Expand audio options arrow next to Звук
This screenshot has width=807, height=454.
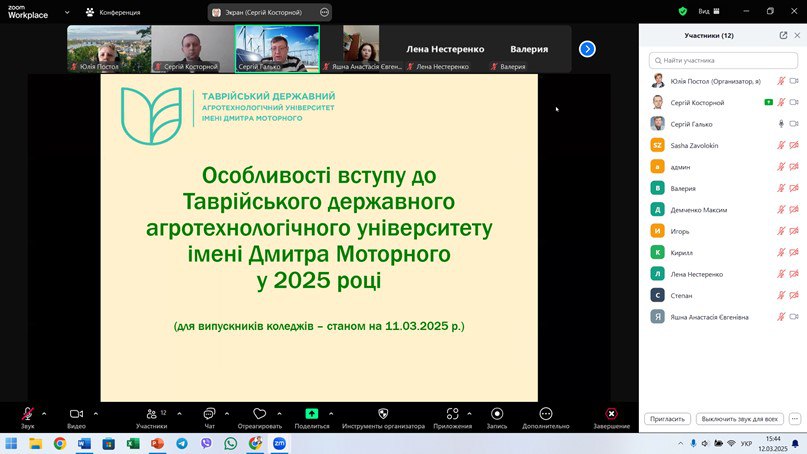[x=46, y=412]
